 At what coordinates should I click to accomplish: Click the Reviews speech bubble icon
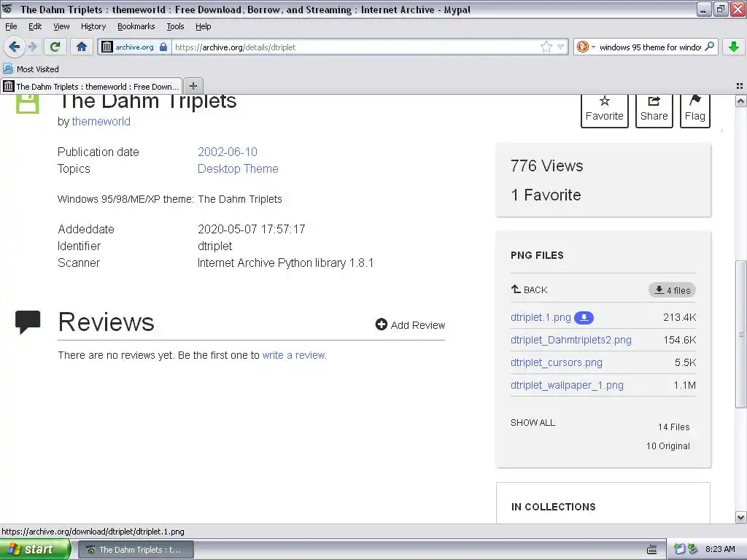point(28,322)
